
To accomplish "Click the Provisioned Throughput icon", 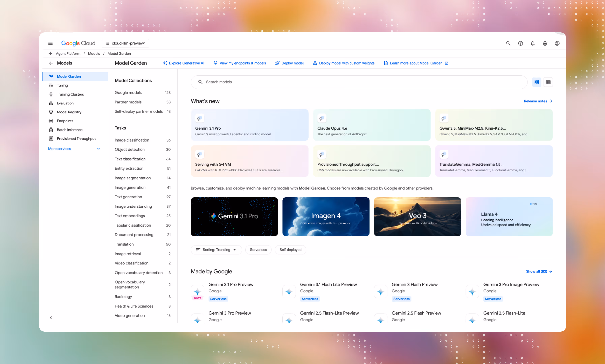I will pyautogui.click(x=51, y=139).
